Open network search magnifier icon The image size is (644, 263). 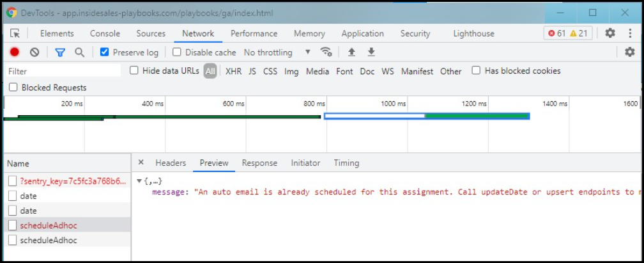(x=79, y=52)
